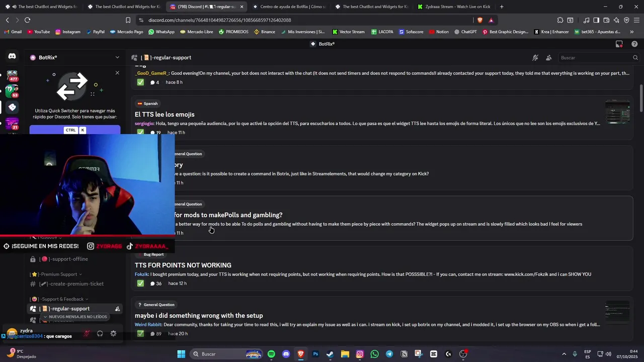The height and width of the screenshot is (362, 644).
Task: Click the Brave Rewards triangle icon
Action: 491,20
